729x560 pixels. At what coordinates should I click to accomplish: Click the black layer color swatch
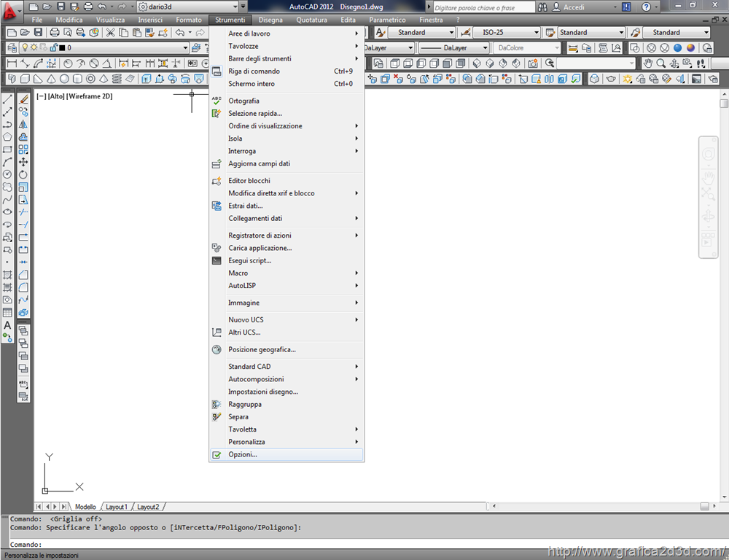click(62, 48)
